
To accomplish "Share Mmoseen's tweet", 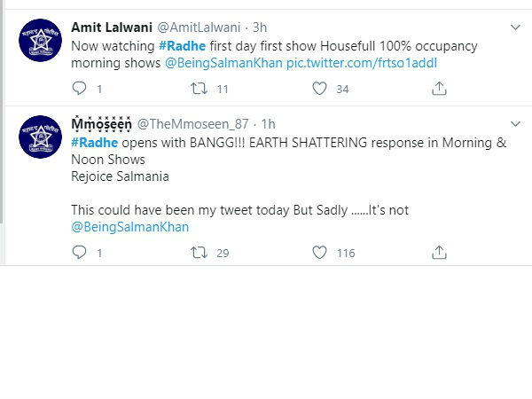I will tap(439, 252).
